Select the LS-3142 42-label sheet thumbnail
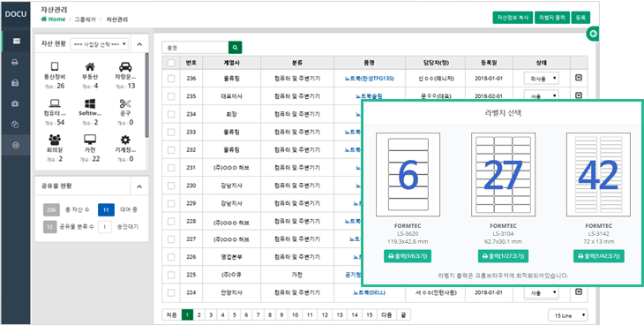Viewport: 644px width, 326px height. (598, 175)
